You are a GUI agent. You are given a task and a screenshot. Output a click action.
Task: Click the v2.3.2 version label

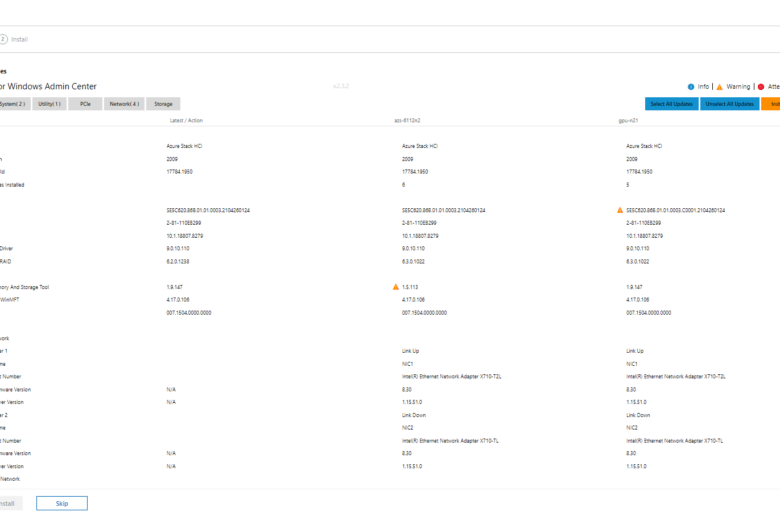tap(341, 86)
